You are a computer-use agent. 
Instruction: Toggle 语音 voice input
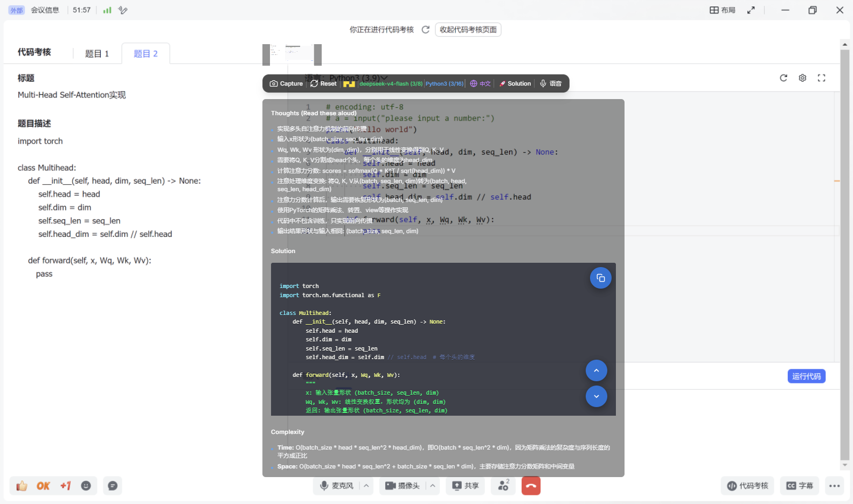(x=551, y=83)
